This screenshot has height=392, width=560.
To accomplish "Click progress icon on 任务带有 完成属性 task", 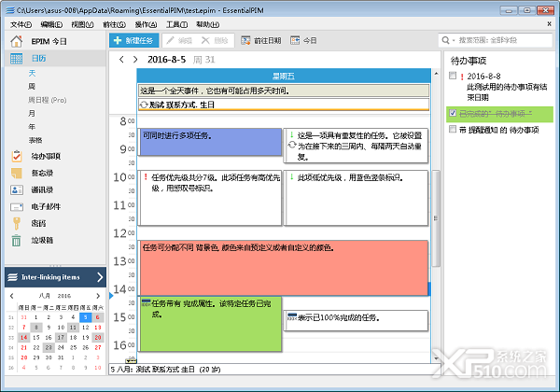I will point(147,303).
